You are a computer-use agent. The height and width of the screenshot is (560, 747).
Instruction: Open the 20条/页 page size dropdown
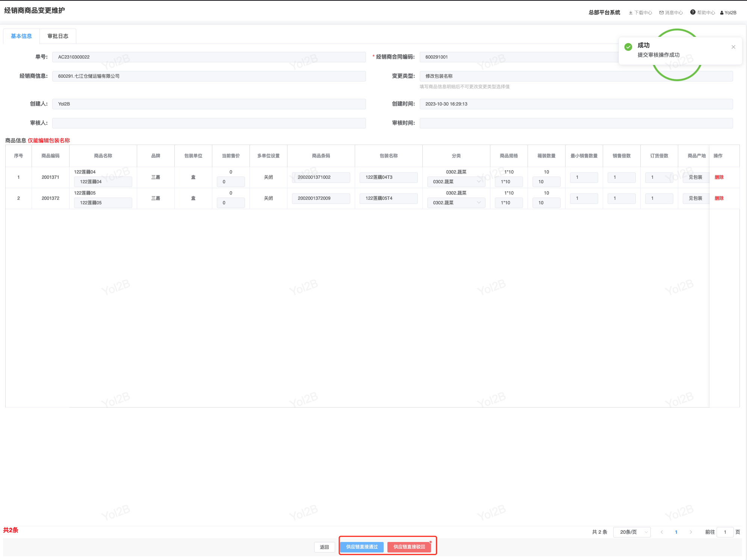click(x=632, y=532)
